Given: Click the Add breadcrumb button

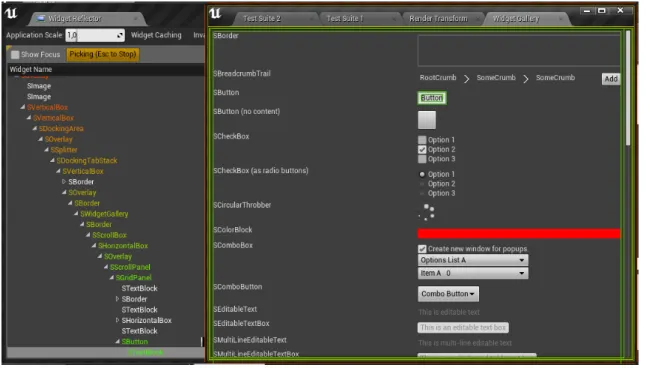Looking at the screenshot, I should coord(611,79).
